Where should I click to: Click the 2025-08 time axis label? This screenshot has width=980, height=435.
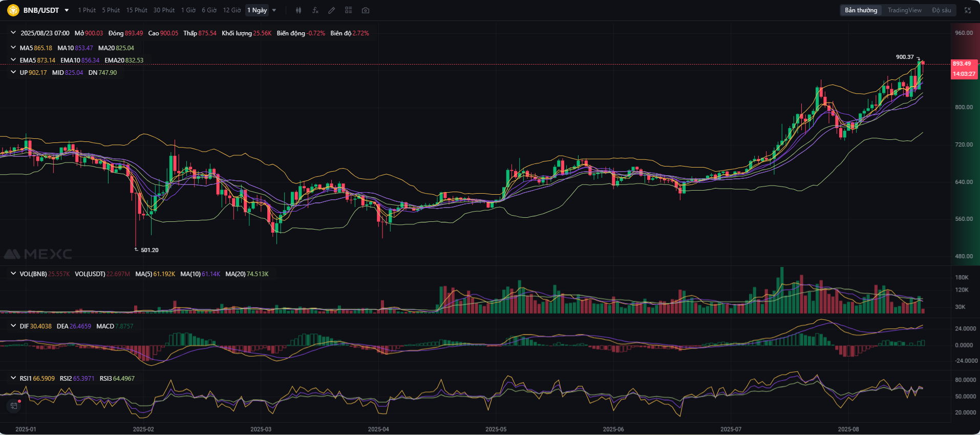[848, 429]
